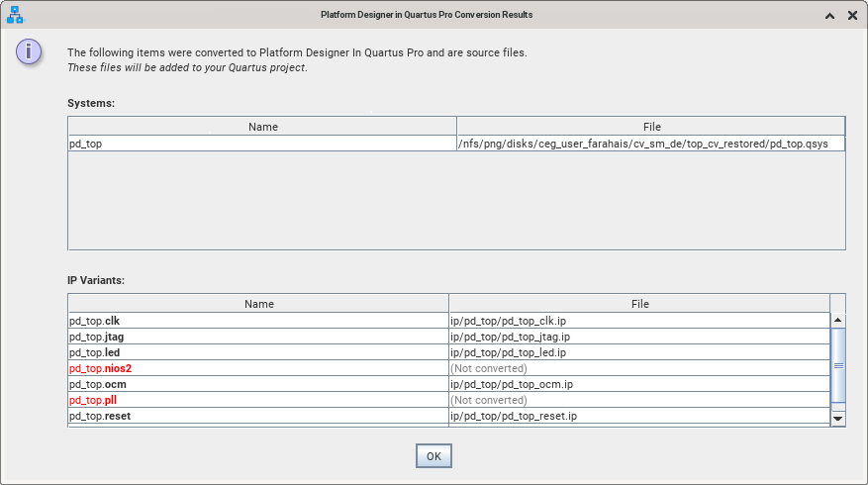Collapse the dialog with title bar arrow
The width and height of the screenshot is (868, 485).
828,15
